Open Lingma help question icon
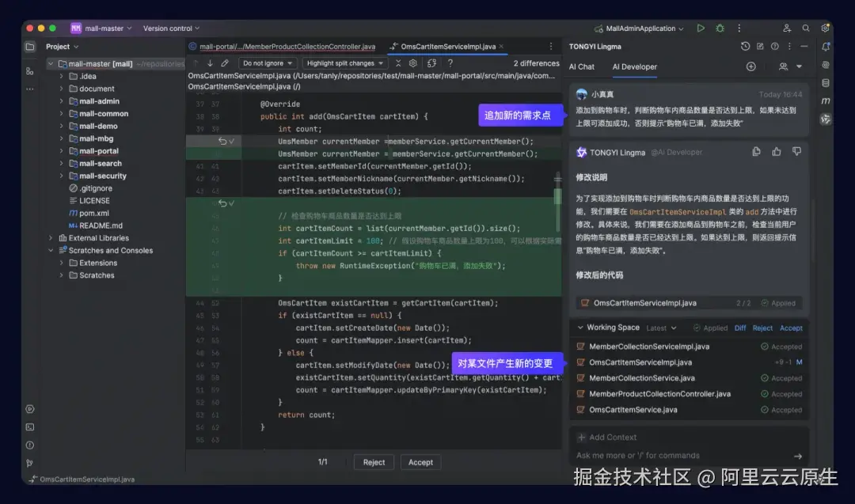This screenshot has height=504, width=855. click(774, 47)
